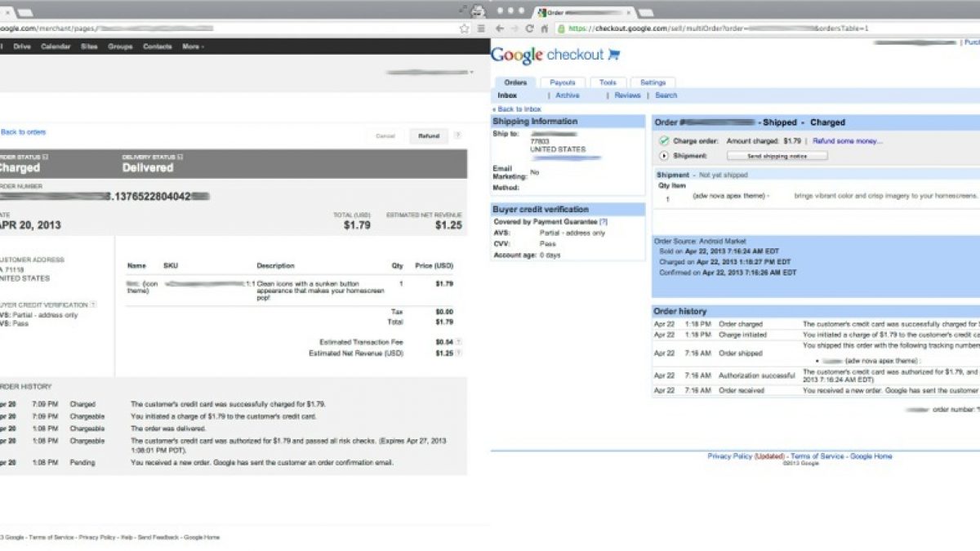Click help icon beside Estimated Transaction Fee
Viewport: 980px width, 551px height.
(x=458, y=341)
